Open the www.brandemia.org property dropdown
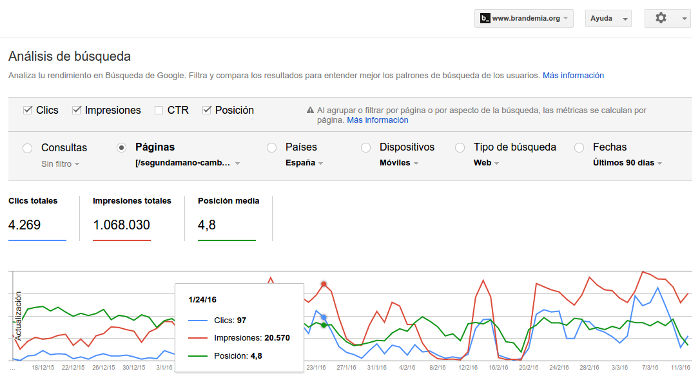700x380 pixels. pos(524,18)
